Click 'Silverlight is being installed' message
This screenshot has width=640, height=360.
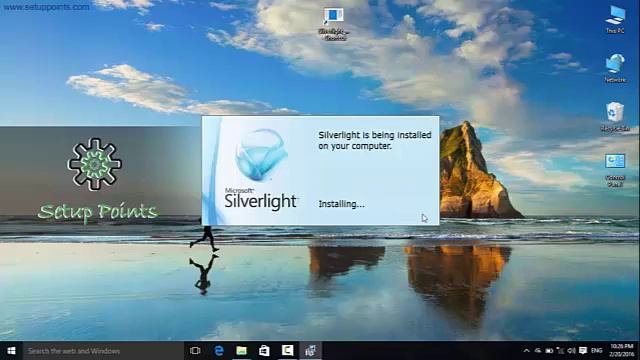click(375, 140)
